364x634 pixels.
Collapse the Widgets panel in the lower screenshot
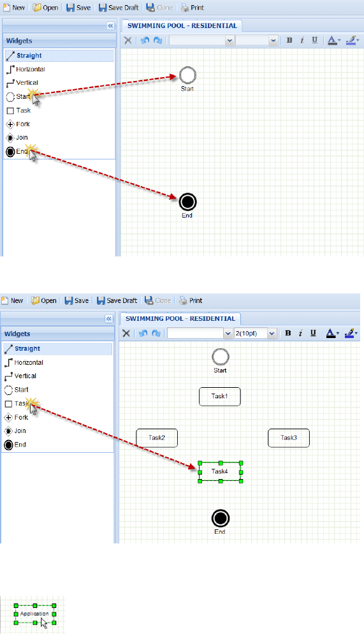pyautogui.click(x=108, y=319)
